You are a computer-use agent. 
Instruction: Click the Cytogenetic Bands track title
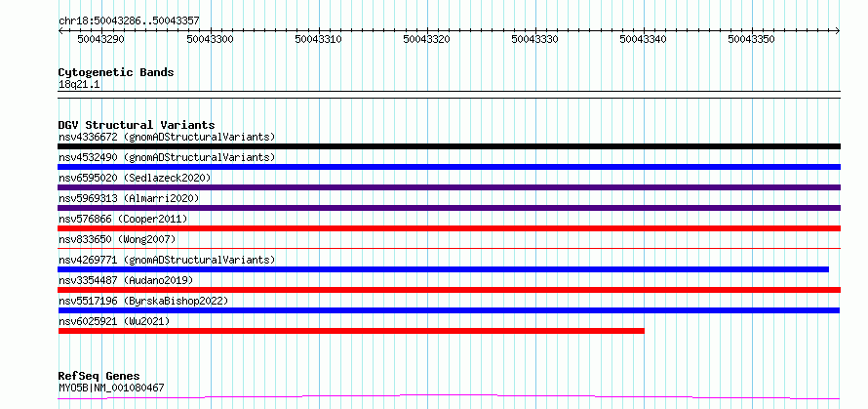point(116,72)
